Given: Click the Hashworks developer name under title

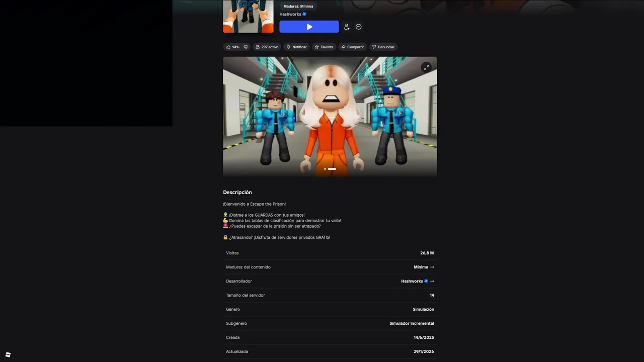Looking at the screenshot, I should point(290,14).
